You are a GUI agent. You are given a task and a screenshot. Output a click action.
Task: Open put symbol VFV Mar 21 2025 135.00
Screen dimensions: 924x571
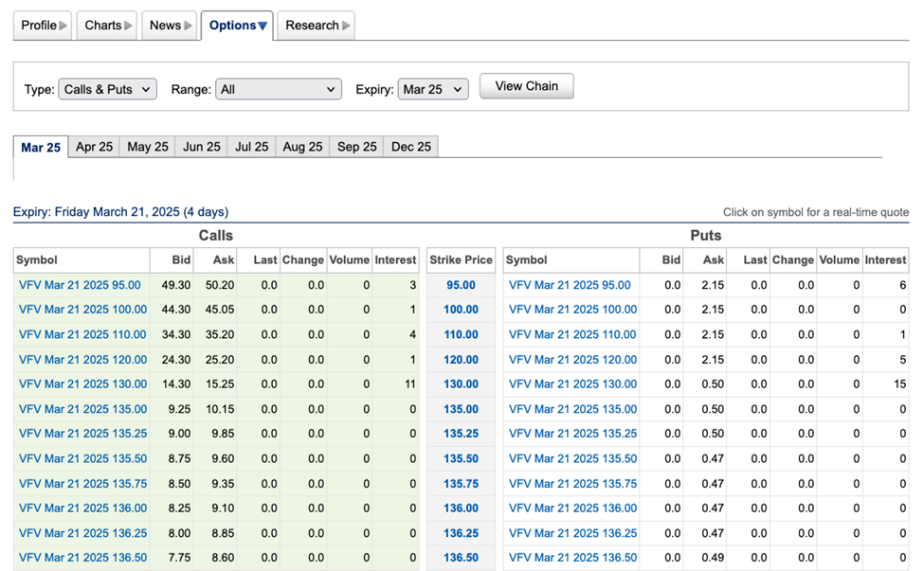(572, 409)
